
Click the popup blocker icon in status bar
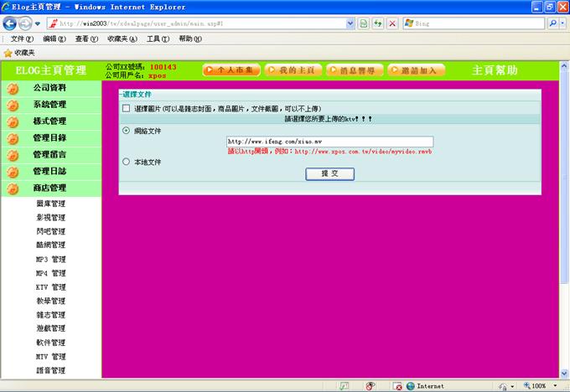370,386
